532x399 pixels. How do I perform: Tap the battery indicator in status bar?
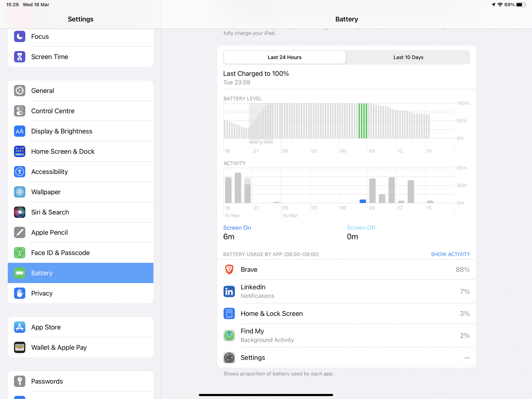tap(521, 5)
